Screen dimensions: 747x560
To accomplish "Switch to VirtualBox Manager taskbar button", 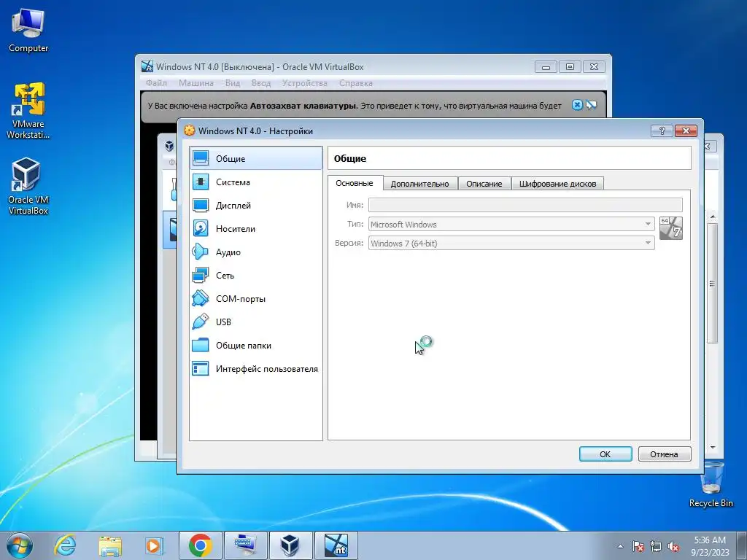I will click(x=290, y=545).
